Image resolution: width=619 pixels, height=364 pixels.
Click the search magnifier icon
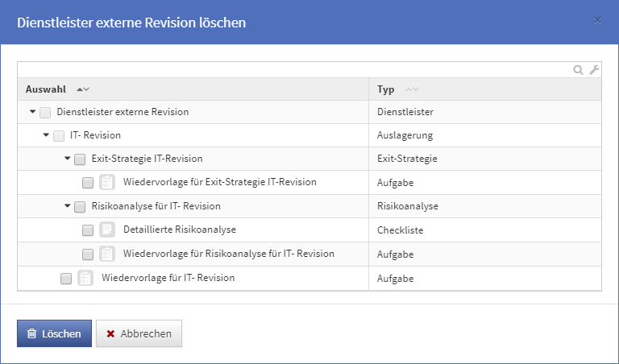[x=578, y=70]
